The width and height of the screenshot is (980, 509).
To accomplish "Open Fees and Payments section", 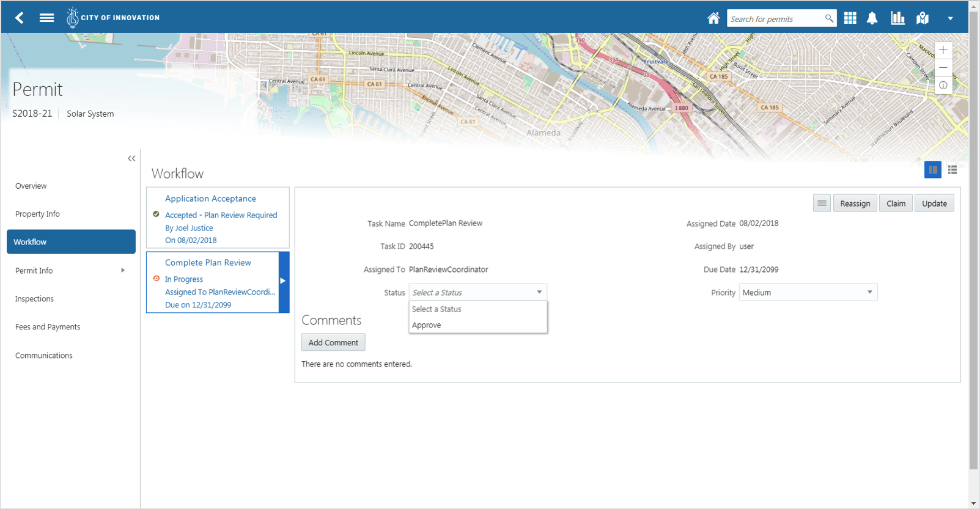I will [x=48, y=327].
